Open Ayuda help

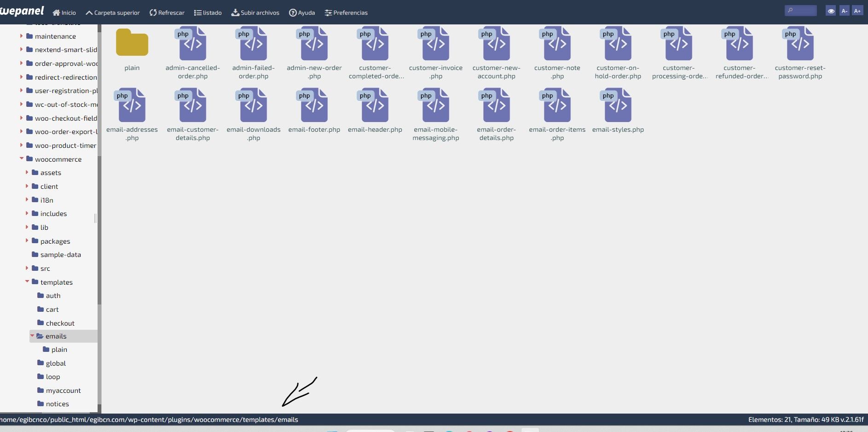point(302,12)
